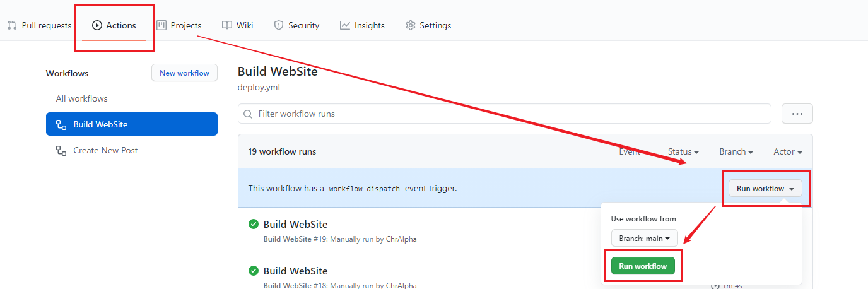Open Build WebSite run #18
This screenshot has width=868, height=289.
click(295, 271)
